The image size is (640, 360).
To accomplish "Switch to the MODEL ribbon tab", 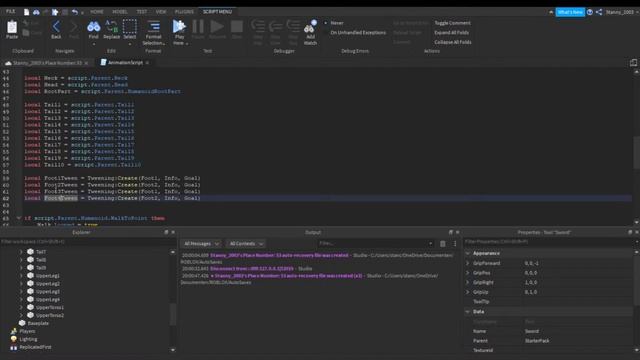I will click(x=120, y=12).
